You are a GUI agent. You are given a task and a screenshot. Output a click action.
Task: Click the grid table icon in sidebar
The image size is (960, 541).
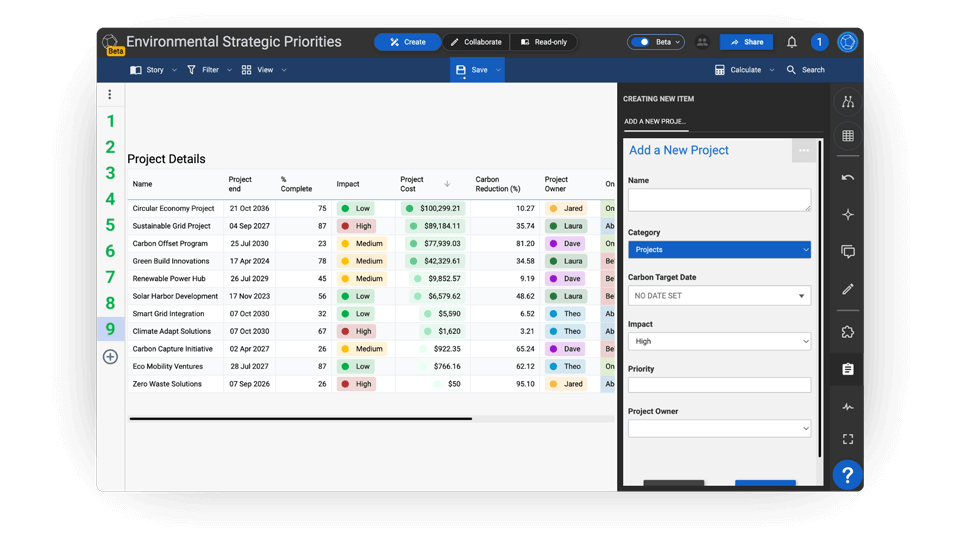tap(847, 136)
